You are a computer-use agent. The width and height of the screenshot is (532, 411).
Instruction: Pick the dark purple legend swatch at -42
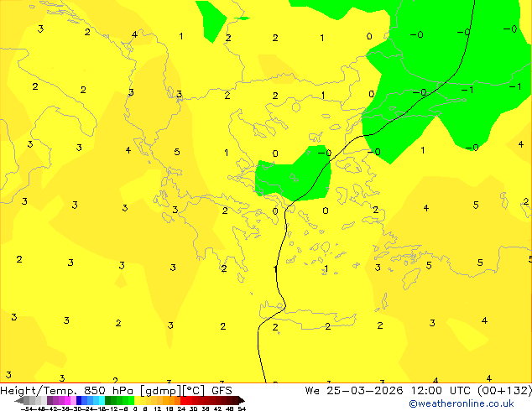pyautogui.click(x=50, y=401)
